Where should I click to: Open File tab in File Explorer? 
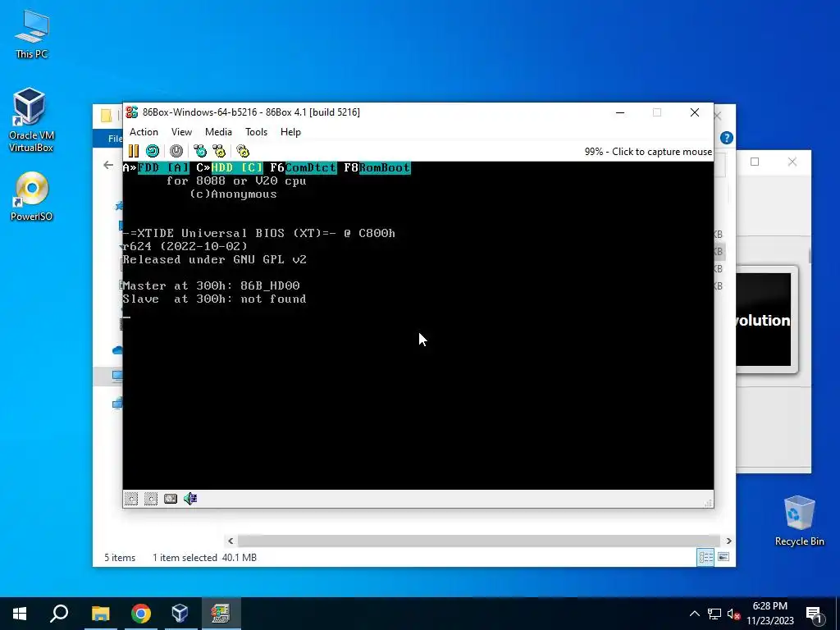point(115,138)
